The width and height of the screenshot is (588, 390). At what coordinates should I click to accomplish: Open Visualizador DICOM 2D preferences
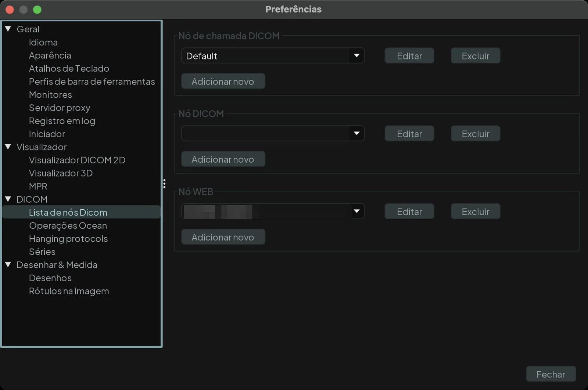(77, 160)
